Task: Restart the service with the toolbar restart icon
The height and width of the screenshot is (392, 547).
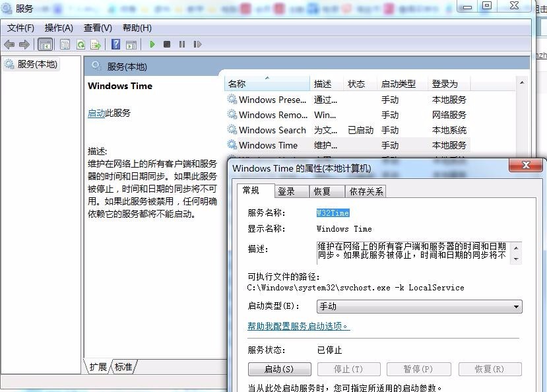Action: click(x=197, y=44)
